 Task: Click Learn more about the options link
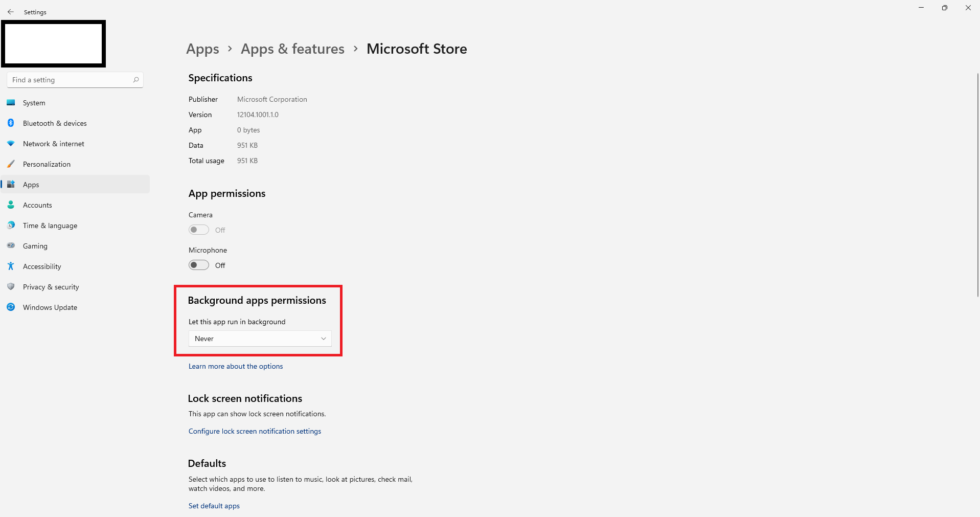click(236, 366)
